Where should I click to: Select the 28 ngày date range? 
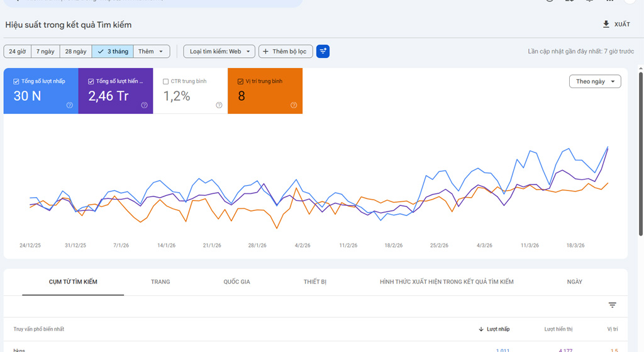point(75,52)
